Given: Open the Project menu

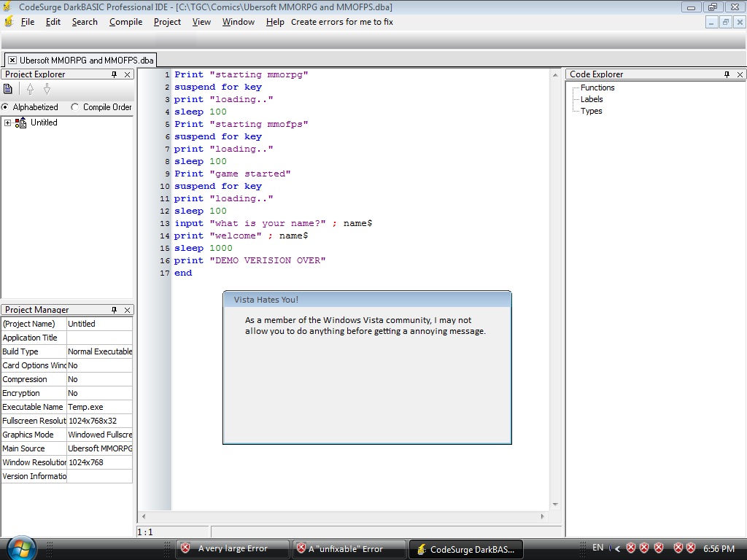Looking at the screenshot, I should point(167,22).
